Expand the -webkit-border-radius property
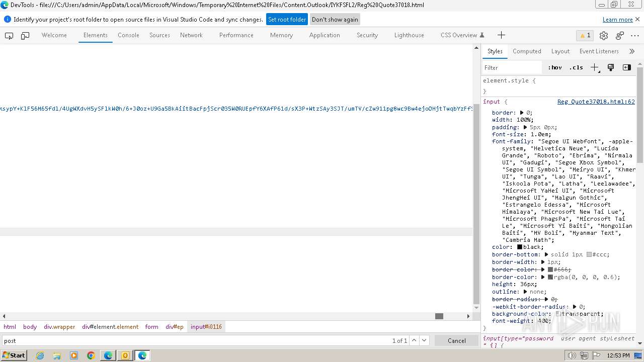Viewport: 644px width, 362px height. 575,307
